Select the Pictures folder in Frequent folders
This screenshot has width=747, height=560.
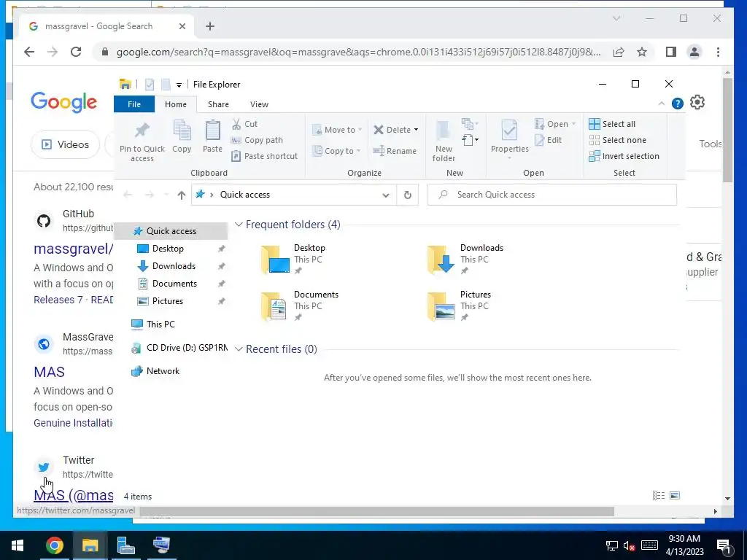pos(460,306)
